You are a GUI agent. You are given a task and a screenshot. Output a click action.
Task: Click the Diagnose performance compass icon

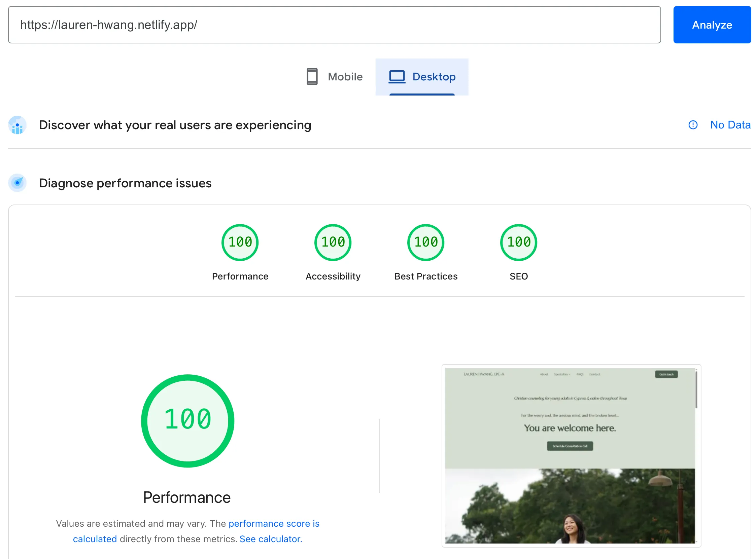[17, 183]
